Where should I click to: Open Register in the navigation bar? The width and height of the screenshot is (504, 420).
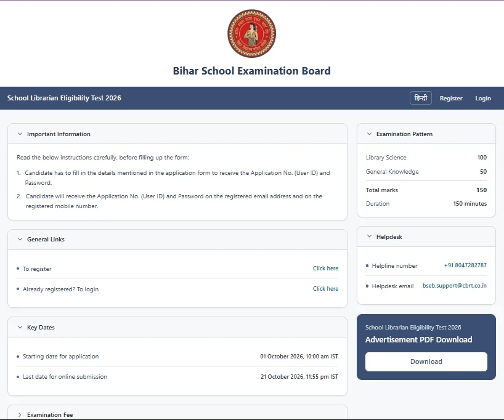(451, 99)
